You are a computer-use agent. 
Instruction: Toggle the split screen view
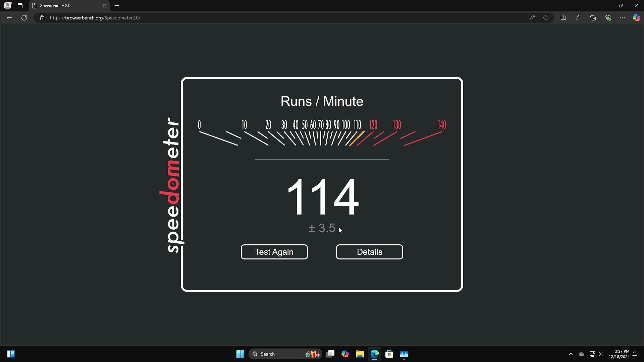click(x=563, y=18)
